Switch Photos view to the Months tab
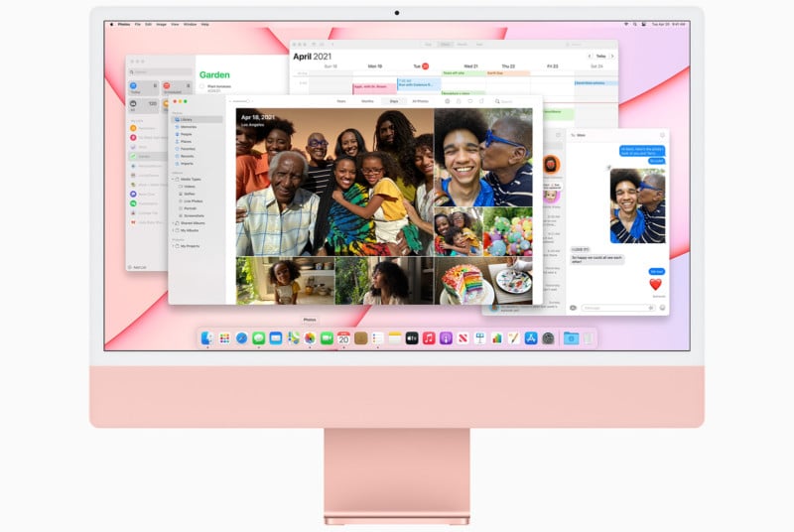The image size is (794, 532). coord(367,101)
